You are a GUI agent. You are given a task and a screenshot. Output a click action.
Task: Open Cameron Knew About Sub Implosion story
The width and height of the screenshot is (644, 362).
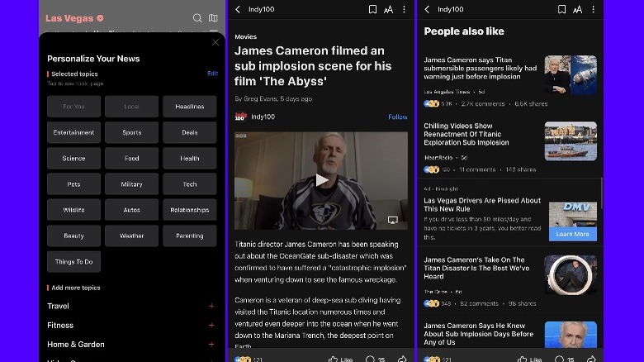(479, 334)
